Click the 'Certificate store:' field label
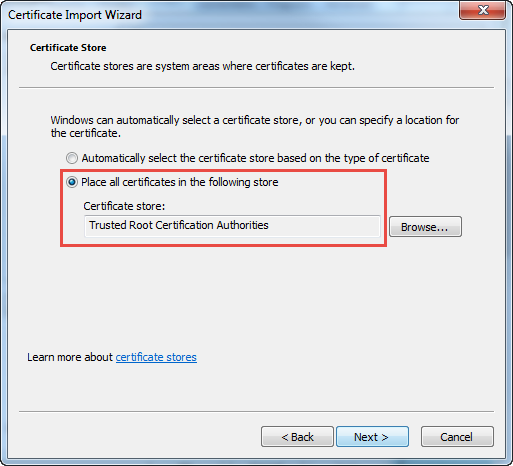 [124, 206]
